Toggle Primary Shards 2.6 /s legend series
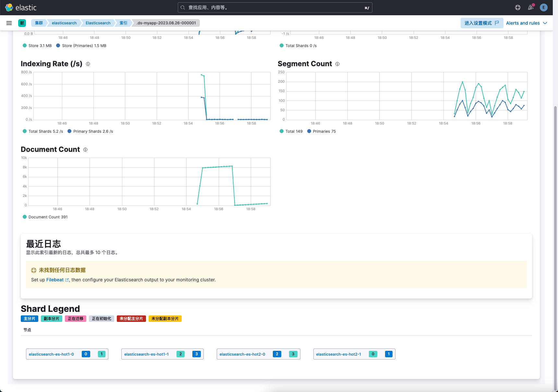This screenshot has width=558, height=392. coord(90,131)
